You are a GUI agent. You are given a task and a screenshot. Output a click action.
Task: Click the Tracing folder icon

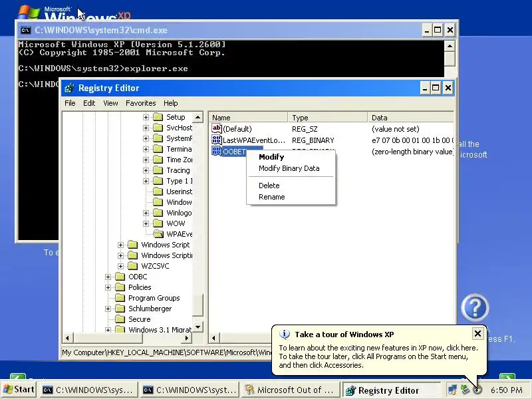click(158, 170)
